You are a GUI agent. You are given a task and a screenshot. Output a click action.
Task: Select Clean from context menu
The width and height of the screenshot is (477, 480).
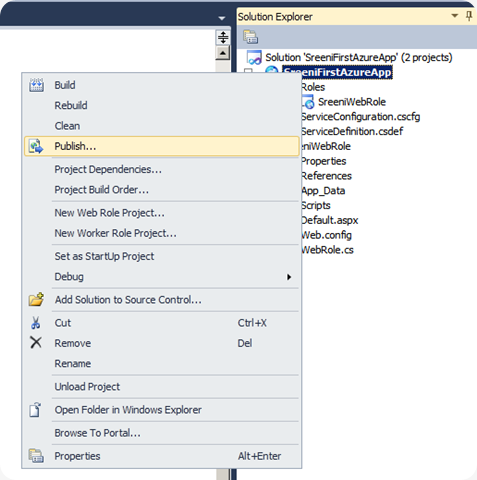162,126
